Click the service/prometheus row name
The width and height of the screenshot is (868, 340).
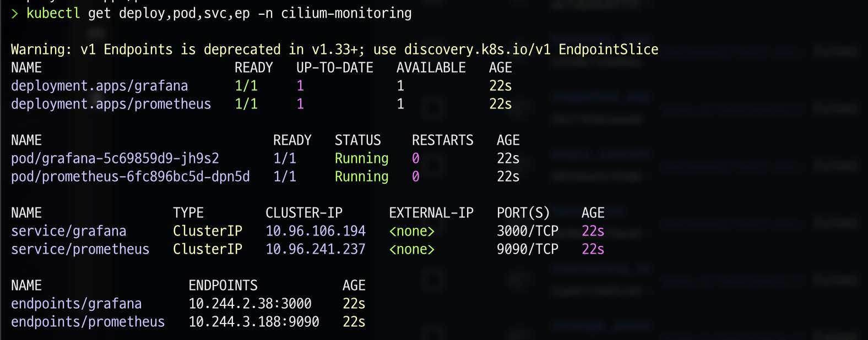pyautogui.click(x=80, y=249)
